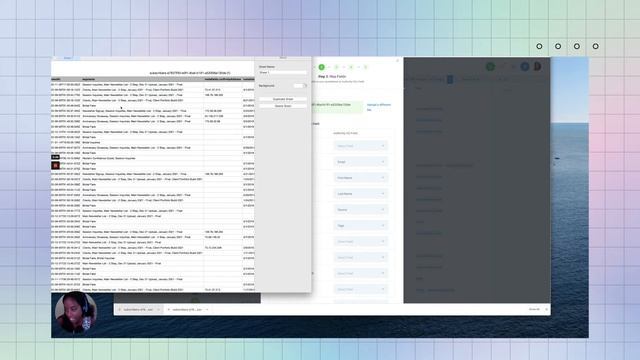Open the Source field mapping dropdown
640x360 pixels.
[x=360, y=210]
